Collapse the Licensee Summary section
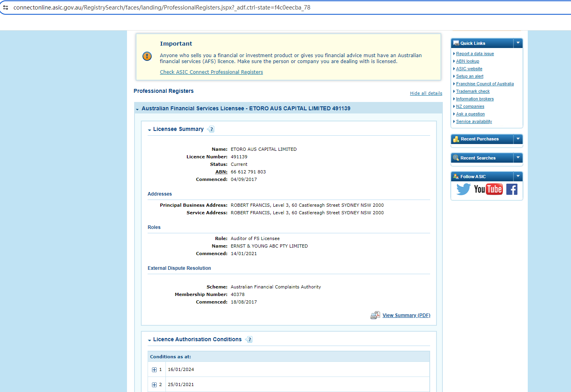This screenshot has width=571, height=392. [150, 130]
